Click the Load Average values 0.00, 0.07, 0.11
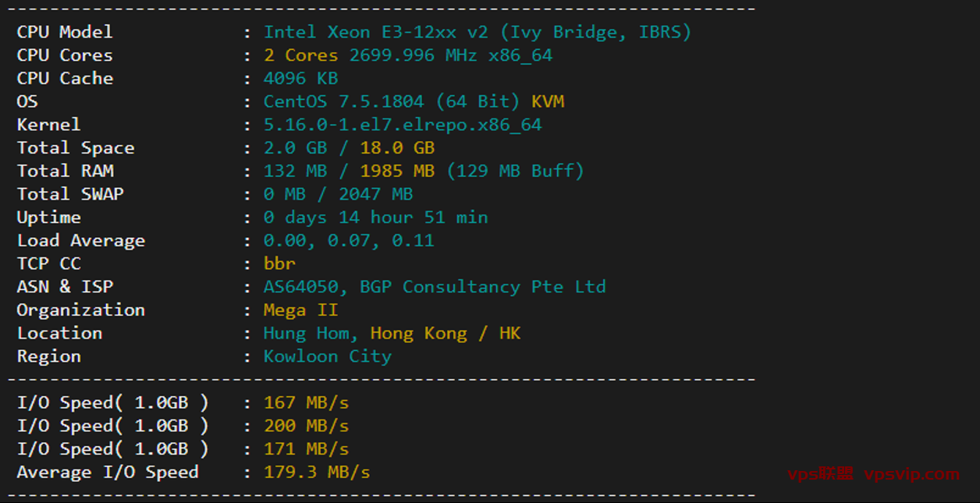 348,241
